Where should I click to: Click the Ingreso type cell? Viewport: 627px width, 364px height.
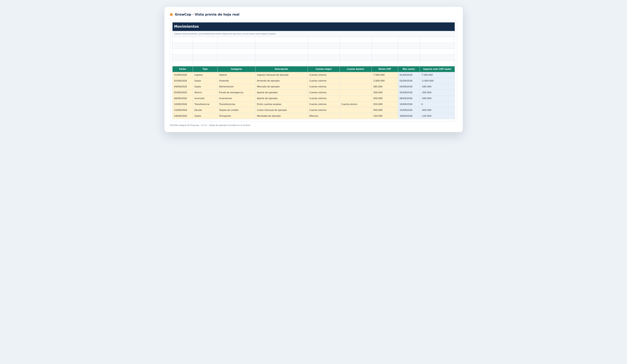point(205,75)
